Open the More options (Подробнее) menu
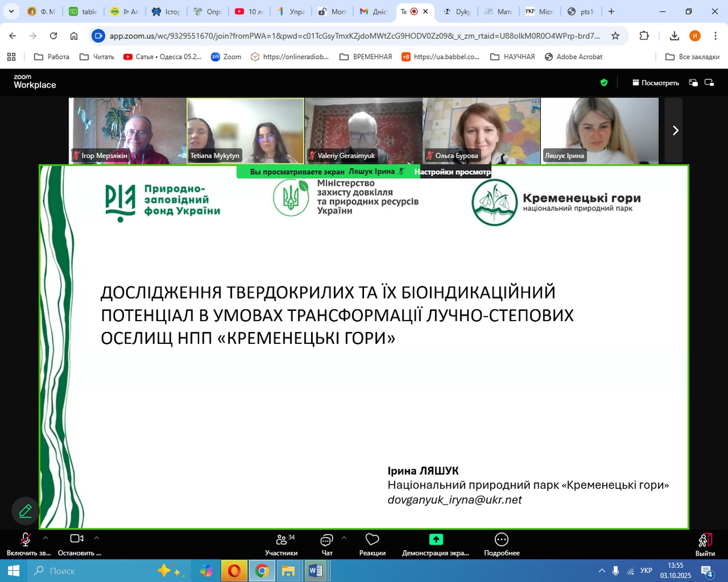The width and height of the screenshot is (728, 582). click(502, 544)
